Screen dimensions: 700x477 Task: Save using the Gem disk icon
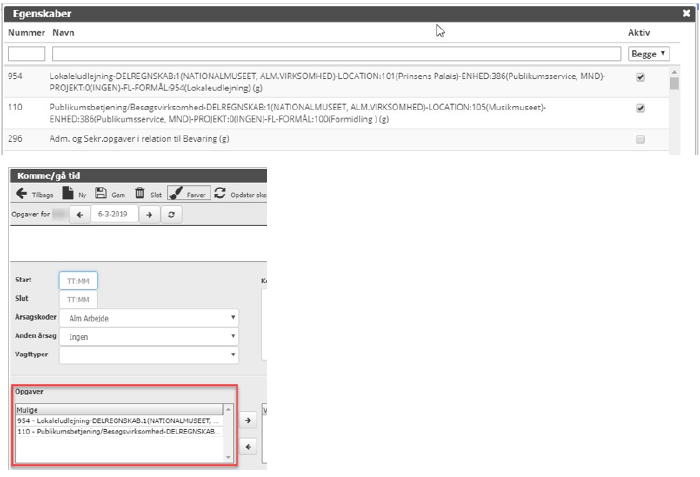[101, 194]
